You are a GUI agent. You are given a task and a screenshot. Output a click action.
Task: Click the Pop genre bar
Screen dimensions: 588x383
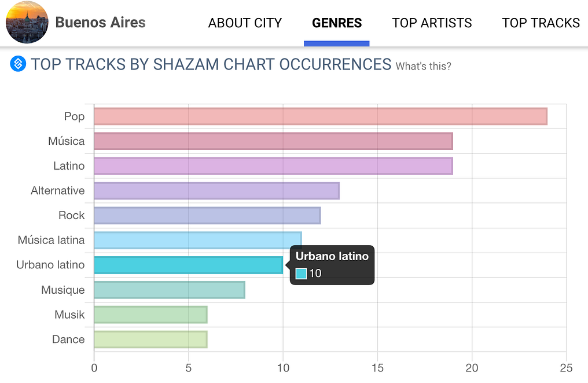[x=320, y=116]
